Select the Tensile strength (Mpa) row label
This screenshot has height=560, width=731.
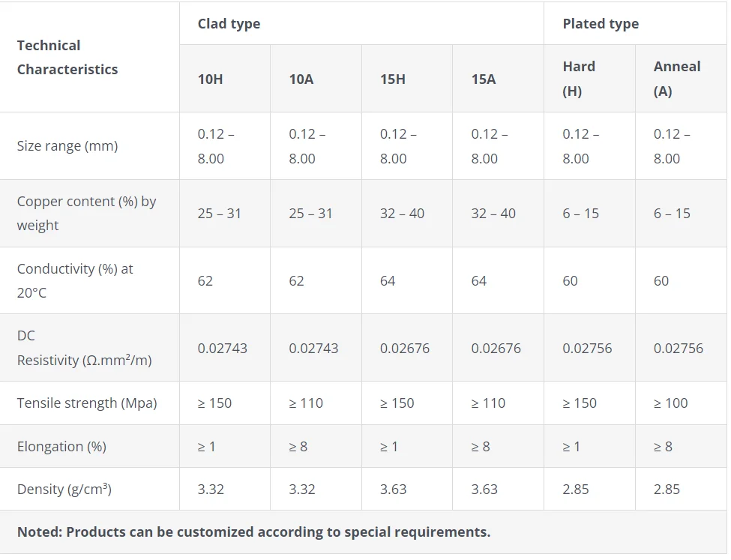(87, 403)
